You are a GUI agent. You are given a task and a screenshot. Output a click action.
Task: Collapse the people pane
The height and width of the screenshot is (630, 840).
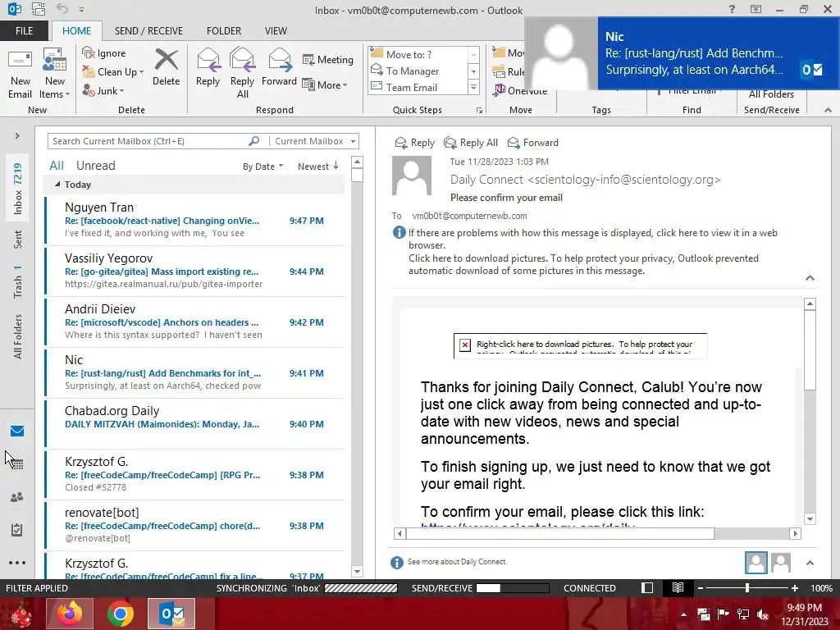(x=810, y=563)
